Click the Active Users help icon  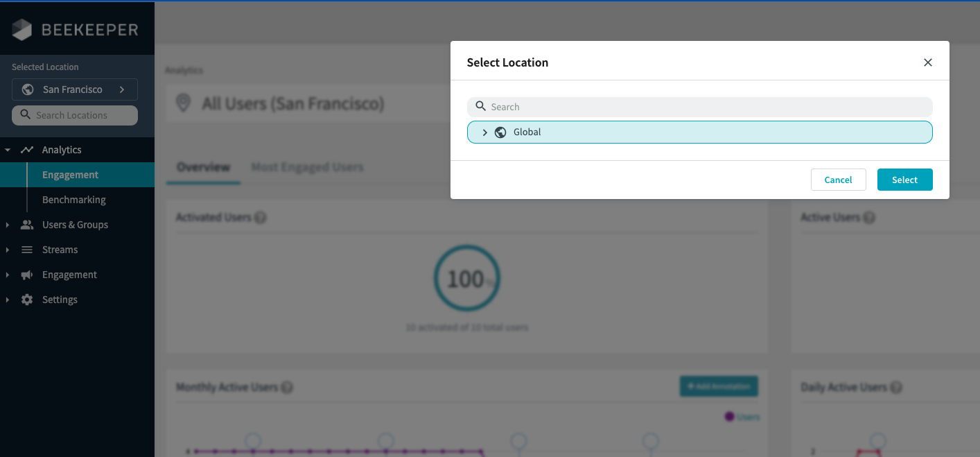[x=868, y=218]
